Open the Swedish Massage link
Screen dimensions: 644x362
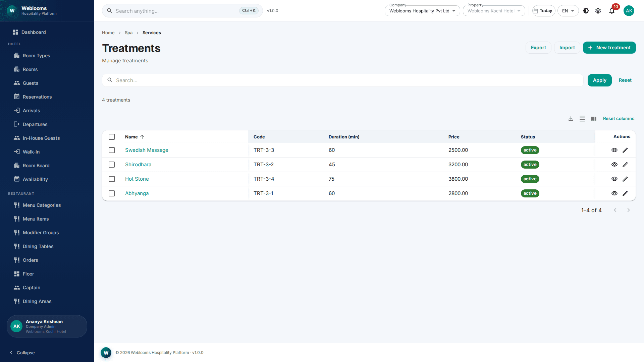tap(147, 150)
